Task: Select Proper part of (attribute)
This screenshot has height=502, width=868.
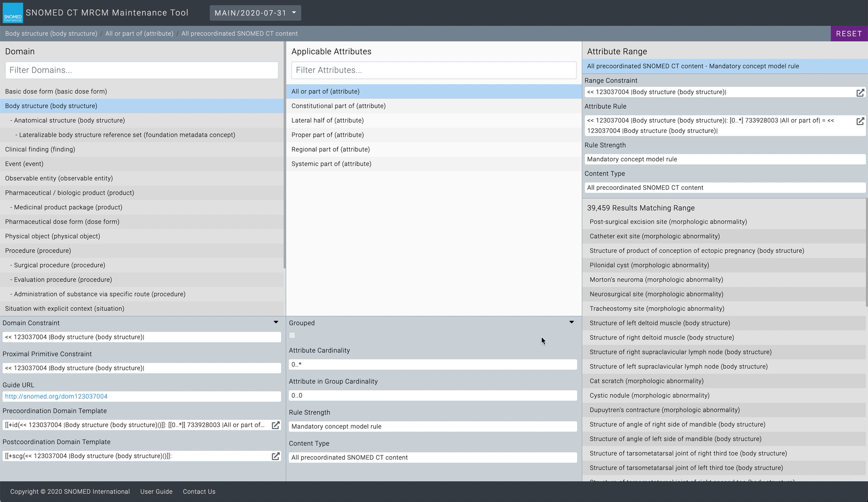Action: [434, 135]
